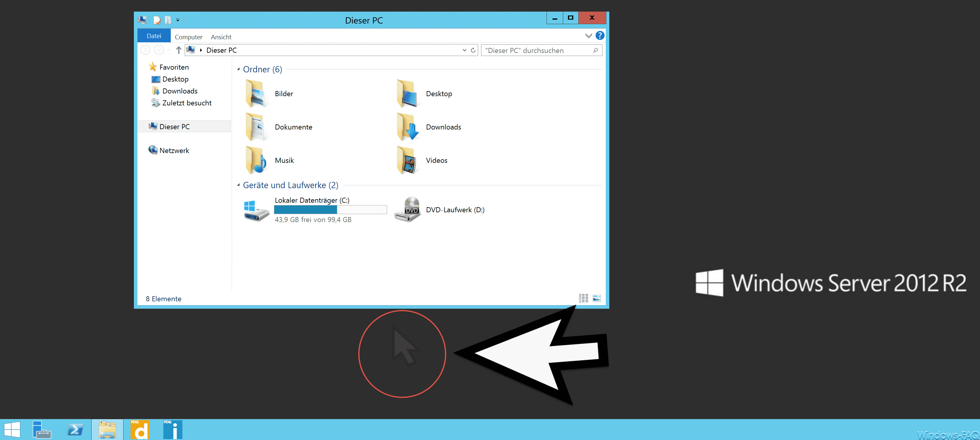Select Favoriten in the navigation pane
Viewport: 980px width, 440px height.
coord(174,67)
